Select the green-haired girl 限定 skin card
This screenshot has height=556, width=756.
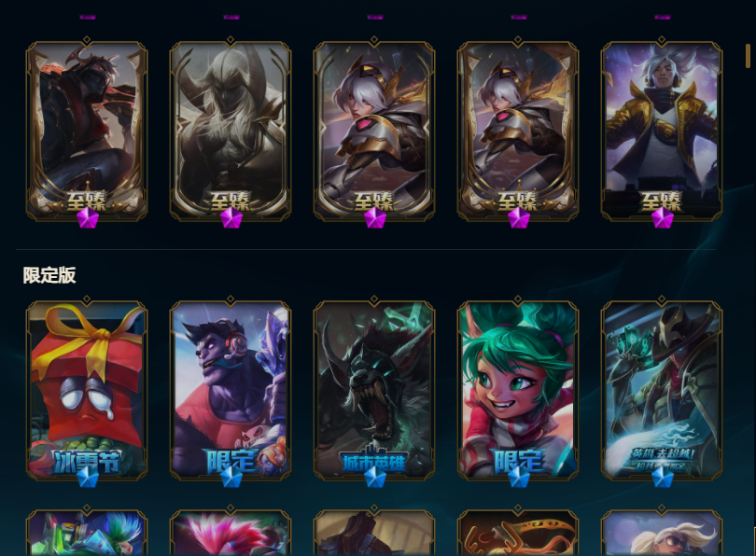click(518, 390)
